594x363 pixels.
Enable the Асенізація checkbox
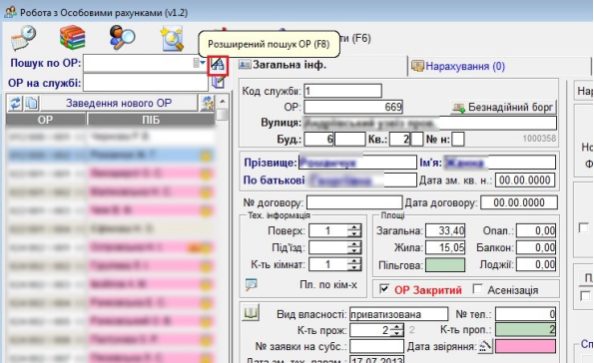tap(477, 289)
